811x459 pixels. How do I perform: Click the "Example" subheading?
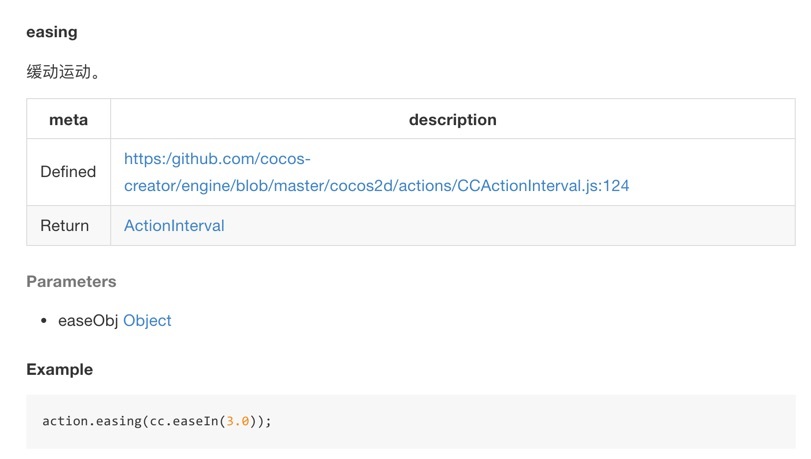(59, 370)
